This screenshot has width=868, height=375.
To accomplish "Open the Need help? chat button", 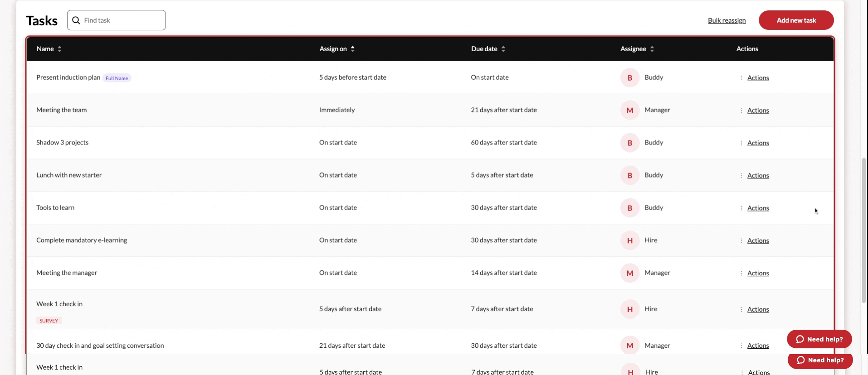I will tap(819, 339).
